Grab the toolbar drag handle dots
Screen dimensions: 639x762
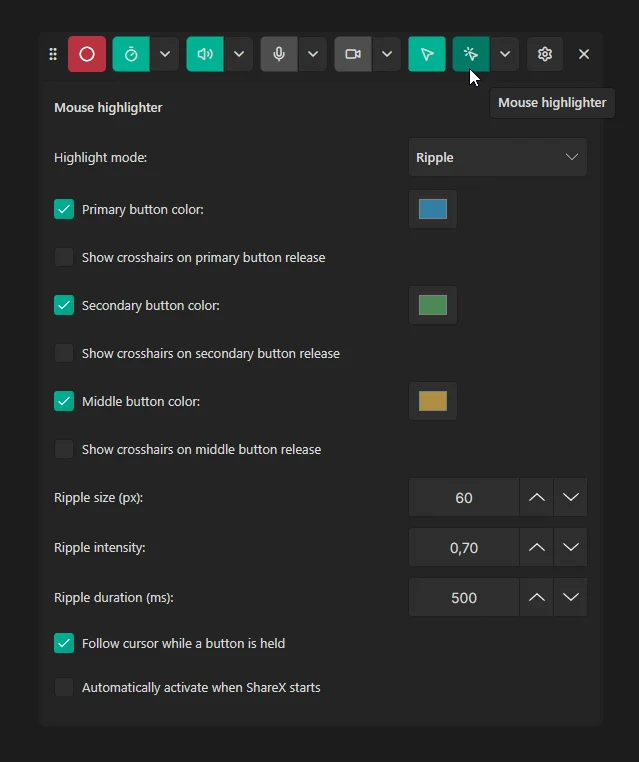point(53,54)
